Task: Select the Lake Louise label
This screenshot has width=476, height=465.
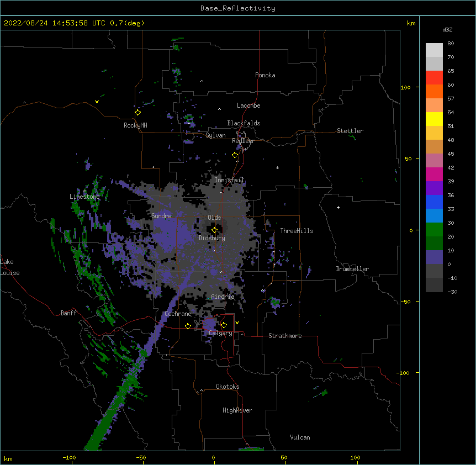Action: coord(10,267)
